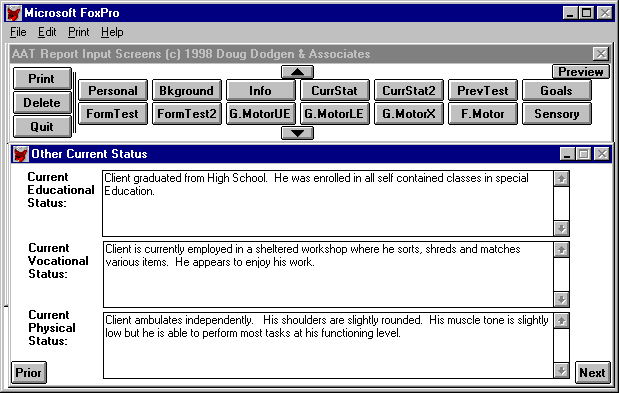
Task: Select the CurrStat screen button
Action: coord(335,90)
